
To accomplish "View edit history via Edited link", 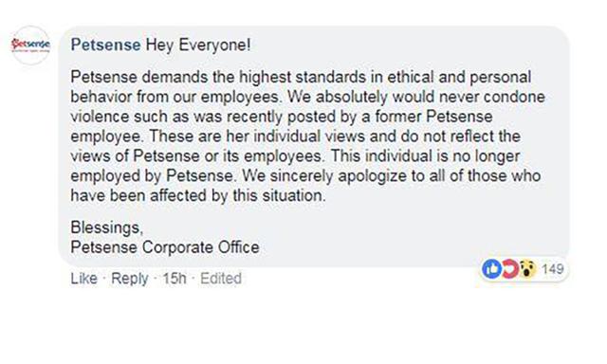I will (221, 278).
